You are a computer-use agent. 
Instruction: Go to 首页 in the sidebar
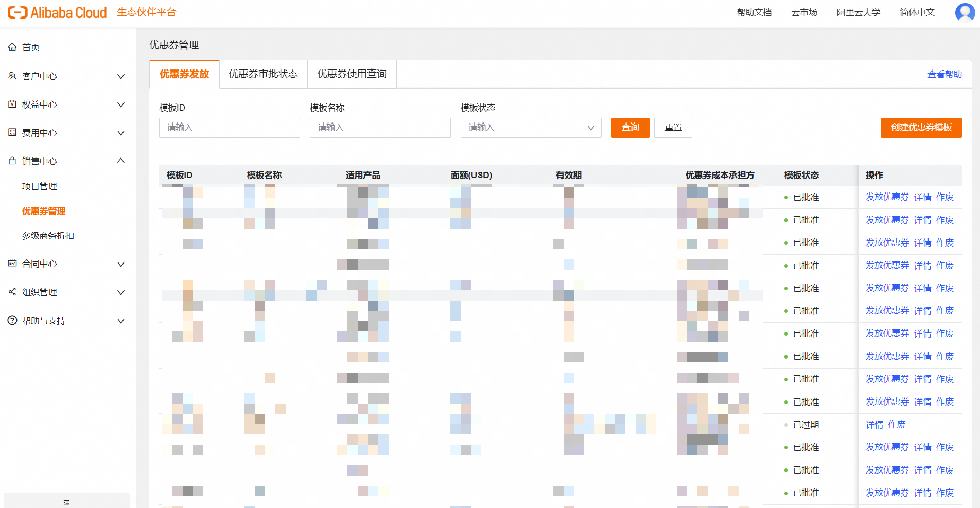point(31,47)
